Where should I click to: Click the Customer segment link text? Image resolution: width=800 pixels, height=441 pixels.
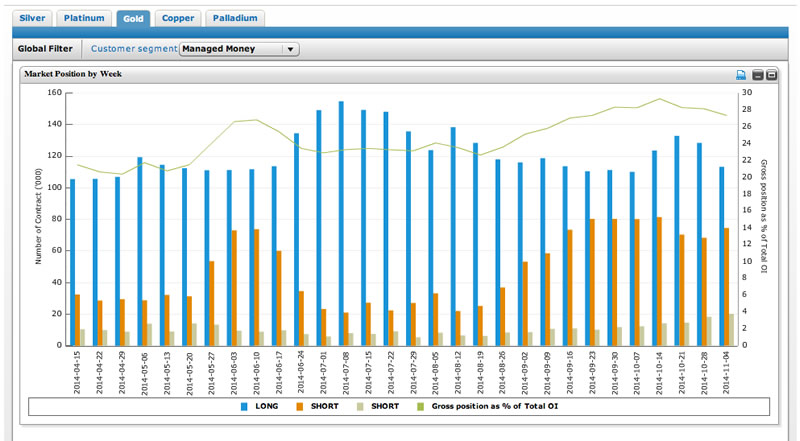coord(134,48)
